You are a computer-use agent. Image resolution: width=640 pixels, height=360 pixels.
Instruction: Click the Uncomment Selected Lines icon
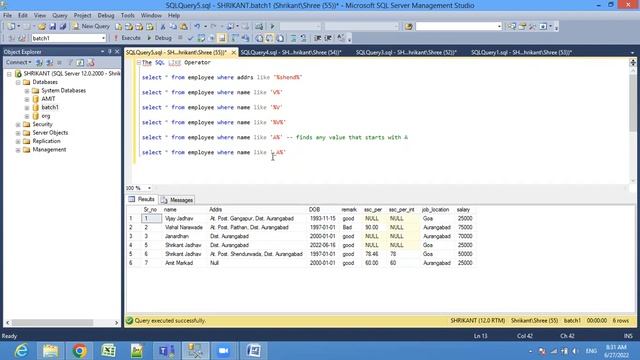[304, 38]
